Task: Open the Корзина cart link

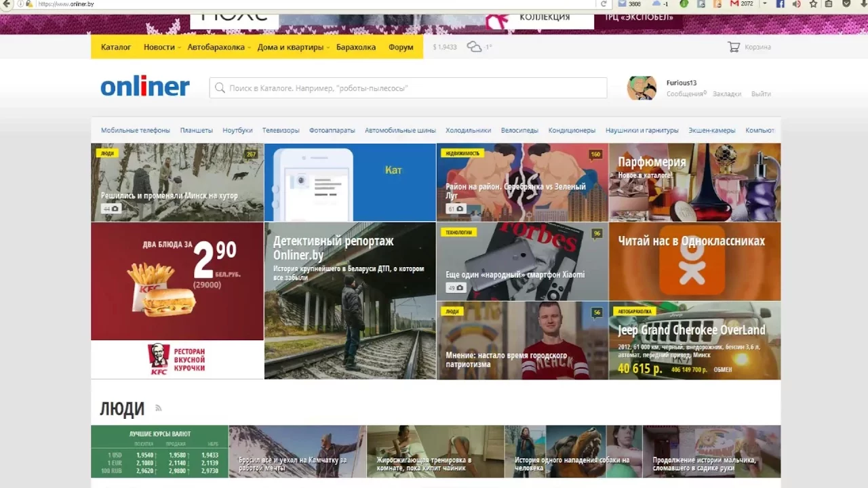Action: point(757,47)
